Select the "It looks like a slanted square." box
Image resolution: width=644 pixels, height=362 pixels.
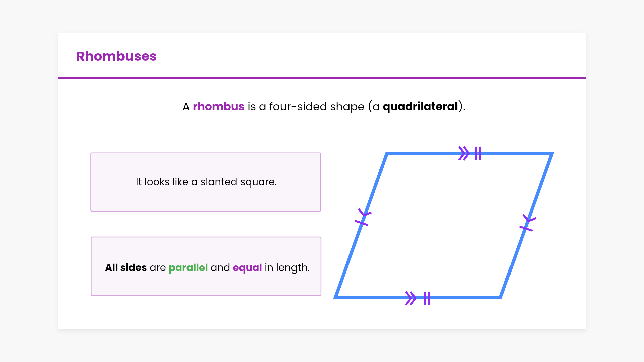(x=206, y=182)
